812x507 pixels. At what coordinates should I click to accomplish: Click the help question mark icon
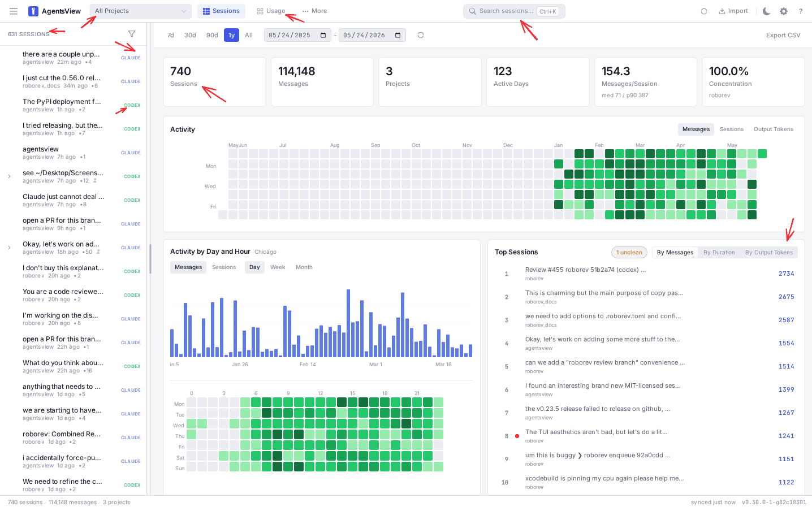tap(801, 11)
